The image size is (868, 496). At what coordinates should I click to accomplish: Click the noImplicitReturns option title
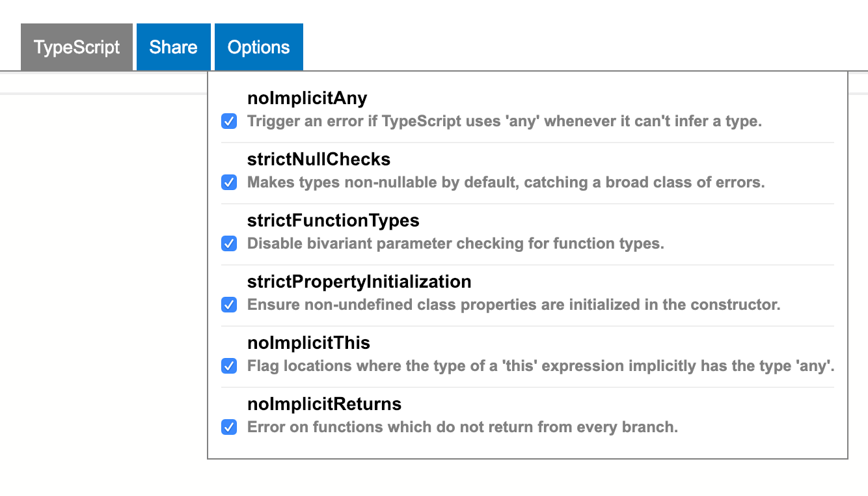tap(324, 404)
